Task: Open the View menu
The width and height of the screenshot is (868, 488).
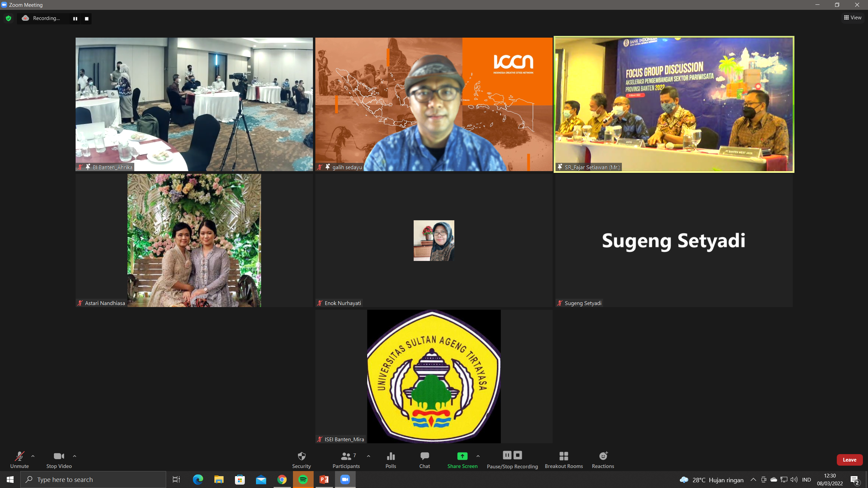Action: pos(852,17)
